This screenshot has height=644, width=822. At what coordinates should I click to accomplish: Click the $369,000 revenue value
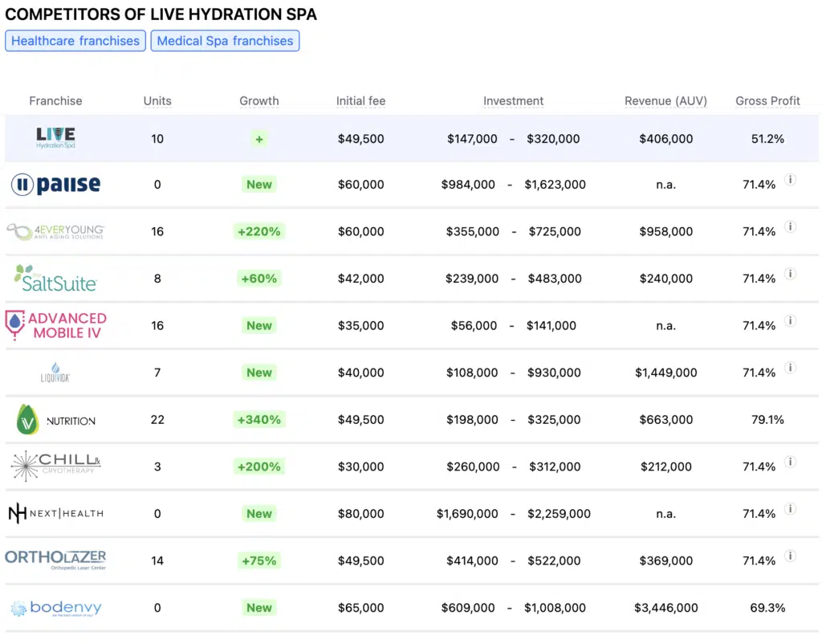pyautogui.click(x=665, y=560)
